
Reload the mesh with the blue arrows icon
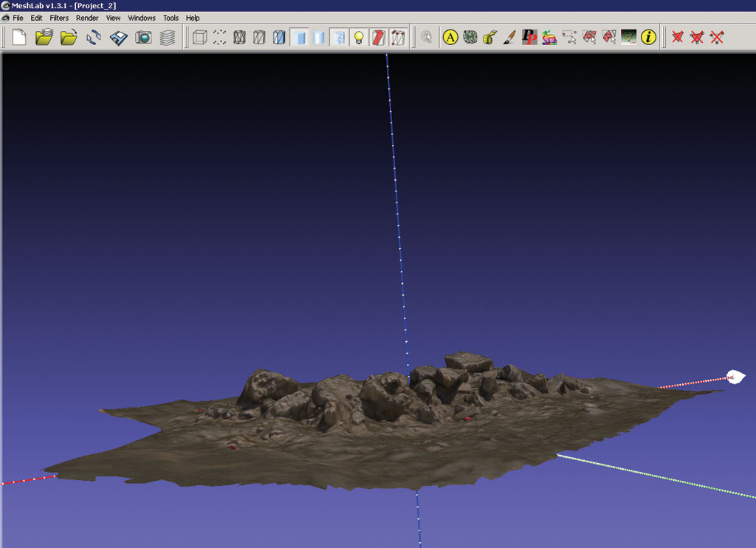(x=94, y=37)
